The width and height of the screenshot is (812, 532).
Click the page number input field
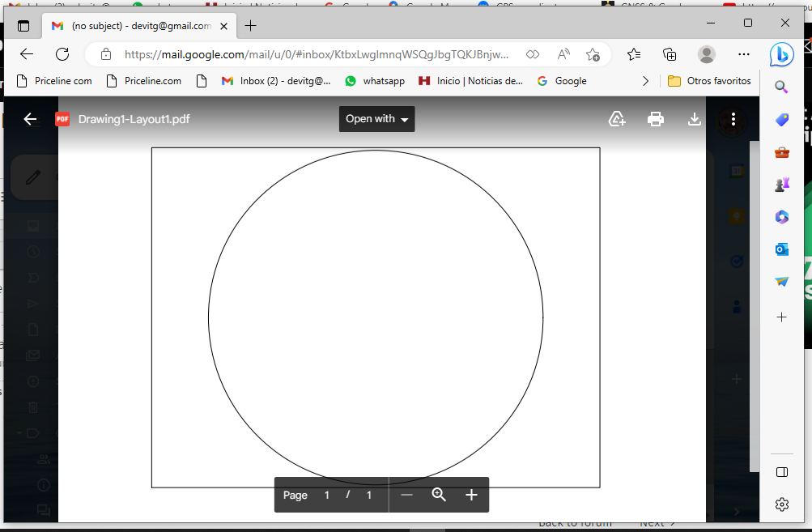326,495
